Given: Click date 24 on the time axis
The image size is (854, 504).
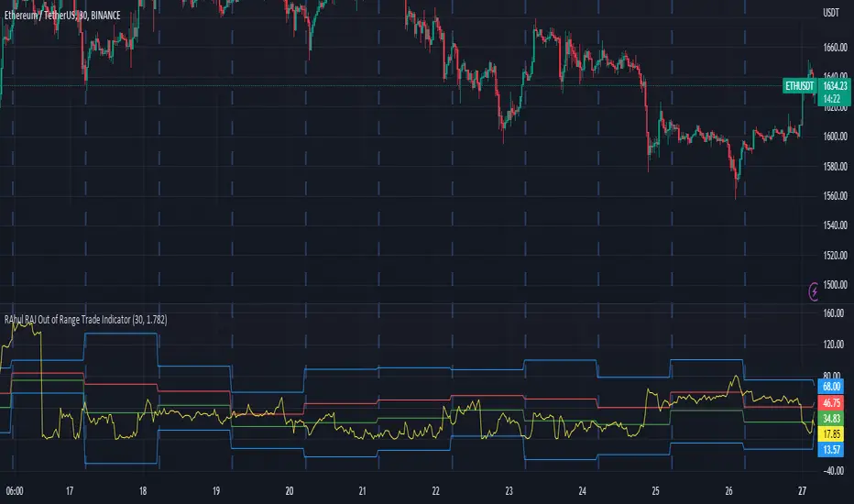Looking at the screenshot, I should tap(582, 491).
